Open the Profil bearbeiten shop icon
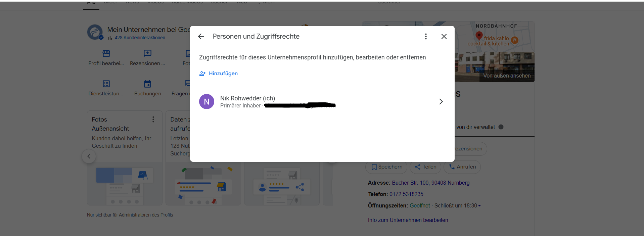This screenshot has height=236, width=644. (x=106, y=53)
